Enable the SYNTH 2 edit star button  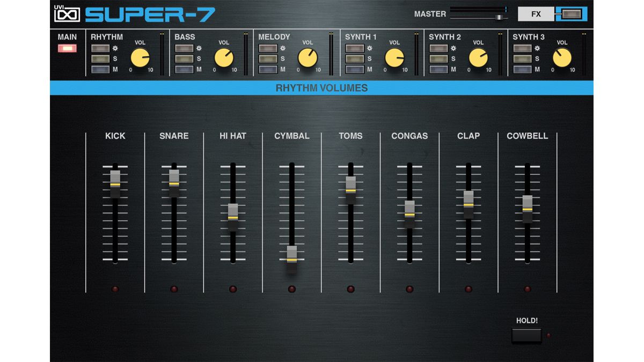[x=438, y=48]
